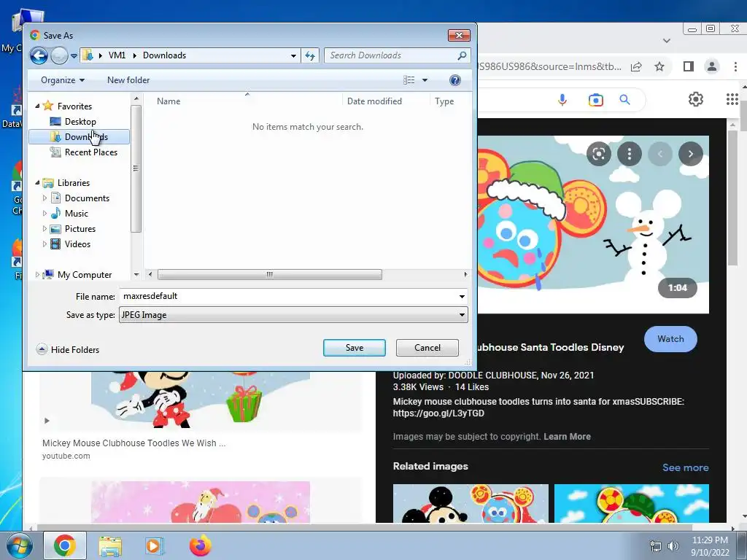Open the view options dropdown arrow
The height and width of the screenshot is (560, 747).
tap(425, 80)
